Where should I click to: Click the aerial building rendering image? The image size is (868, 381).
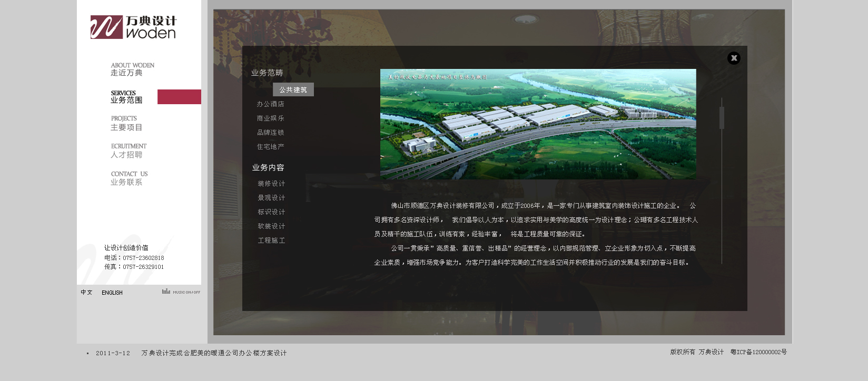pyautogui.click(x=538, y=124)
